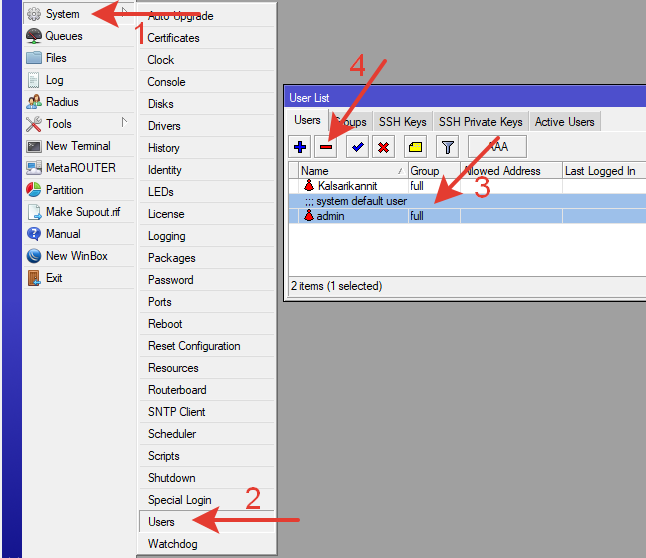This screenshot has width=646, height=558.
Task: Open Logging menu entry
Action: tap(207, 236)
